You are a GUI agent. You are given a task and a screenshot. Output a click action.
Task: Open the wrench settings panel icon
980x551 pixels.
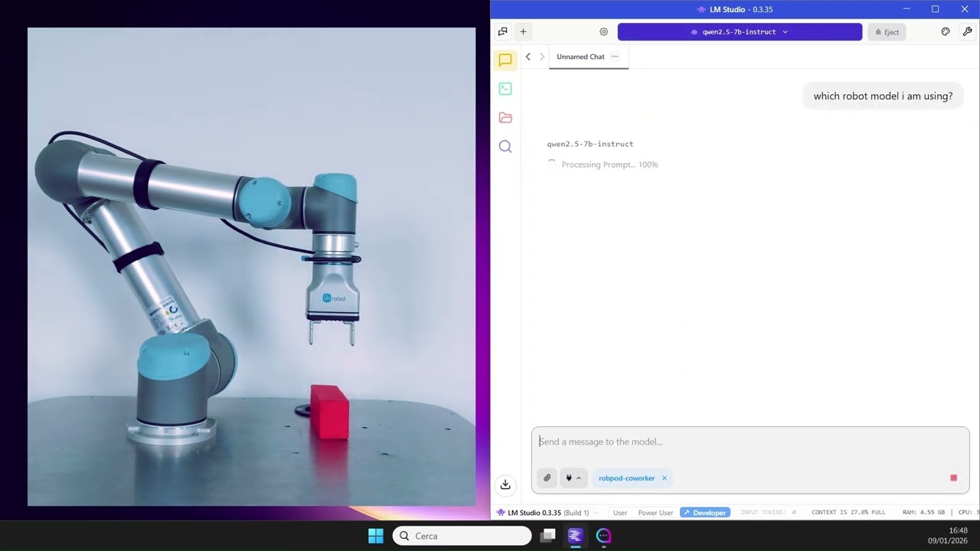pos(968,31)
